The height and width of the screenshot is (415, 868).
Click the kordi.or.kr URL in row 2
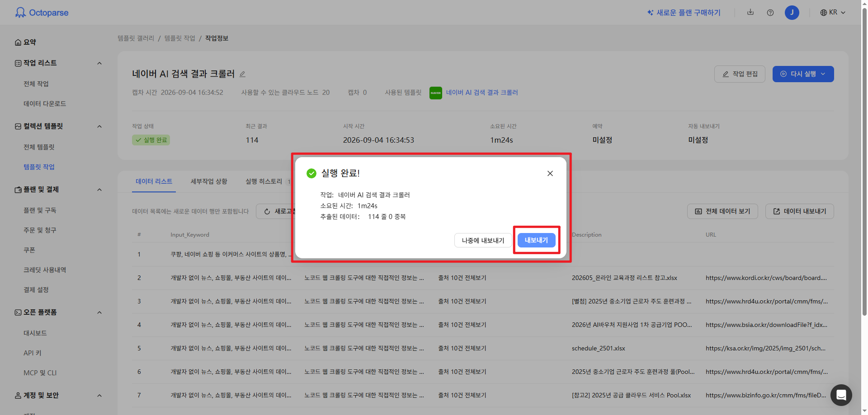[766, 278]
